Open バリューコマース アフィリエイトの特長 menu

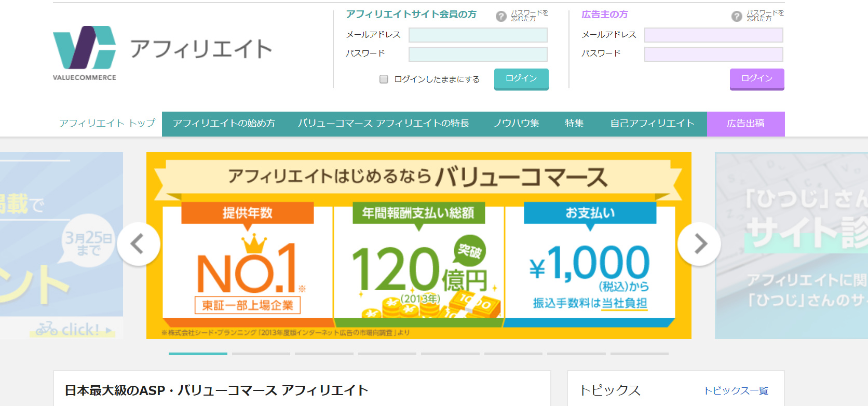pos(383,124)
